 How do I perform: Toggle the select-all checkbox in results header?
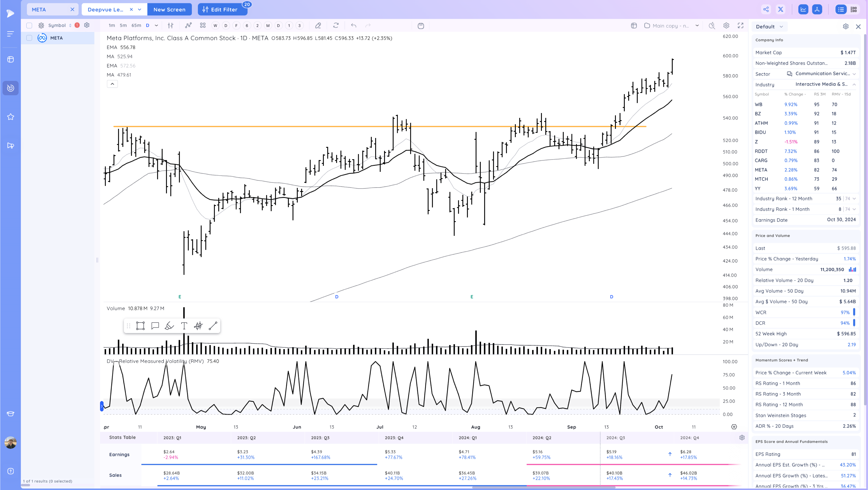(x=29, y=25)
